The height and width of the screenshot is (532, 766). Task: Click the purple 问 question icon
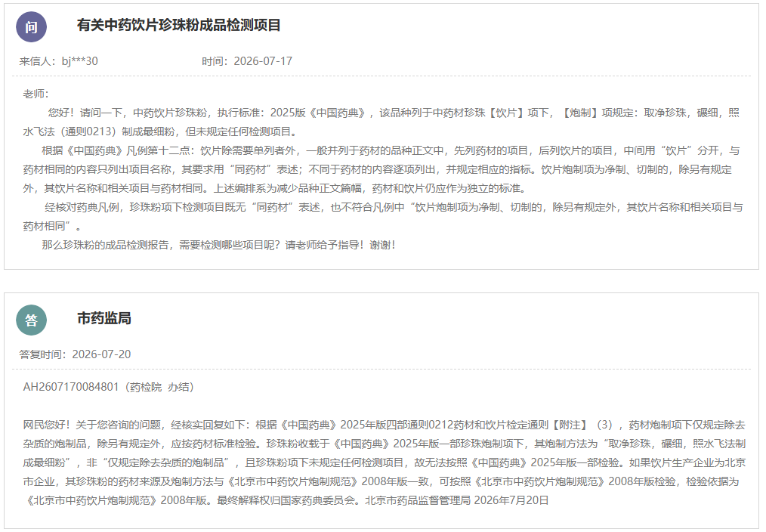point(31,27)
